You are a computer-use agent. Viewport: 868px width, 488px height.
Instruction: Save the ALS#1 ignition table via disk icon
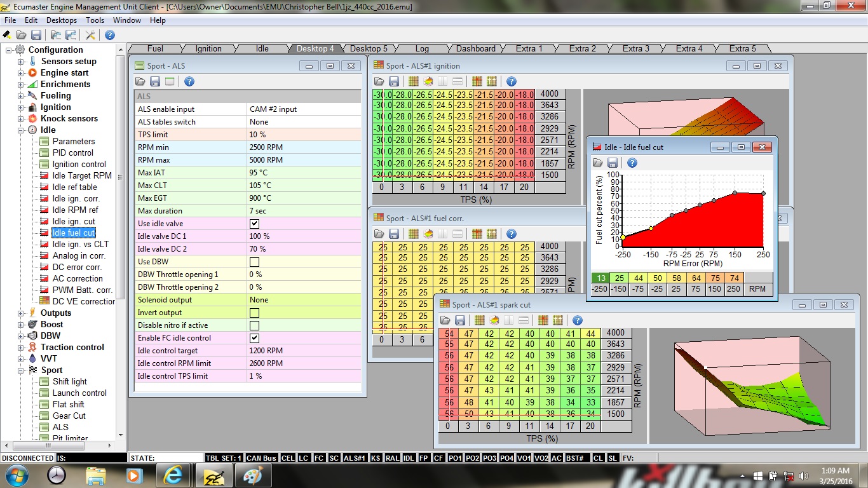(394, 81)
